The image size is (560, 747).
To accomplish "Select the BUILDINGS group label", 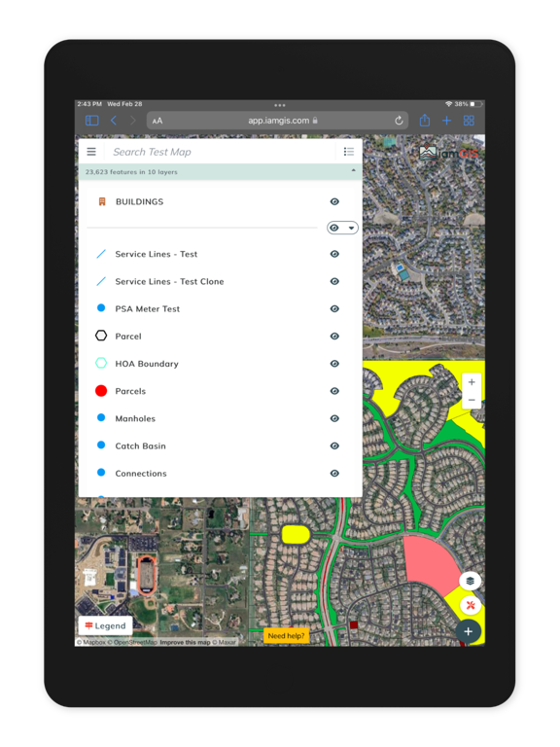I will click(x=140, y=201).
